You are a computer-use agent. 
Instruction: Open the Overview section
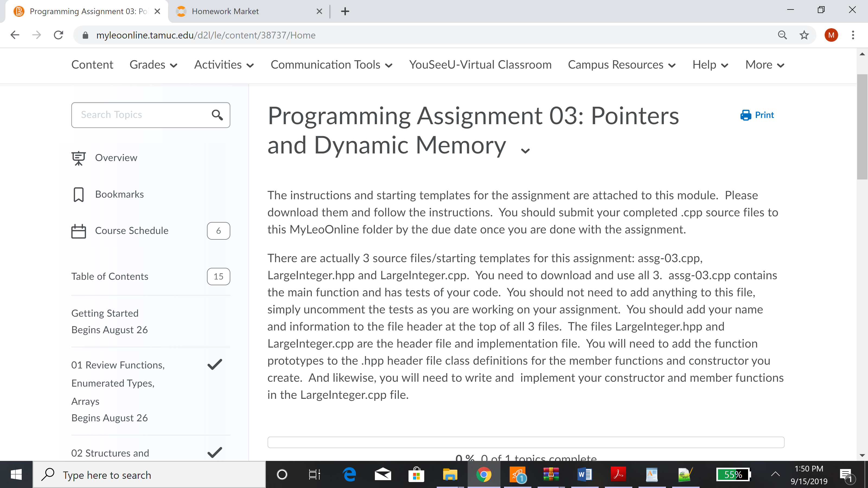pyautogui.click(x=116, y=158)
